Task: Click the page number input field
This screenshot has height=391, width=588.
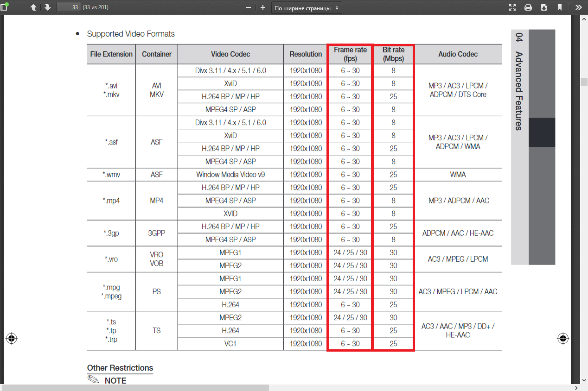Action: click(x=68, y=7)
